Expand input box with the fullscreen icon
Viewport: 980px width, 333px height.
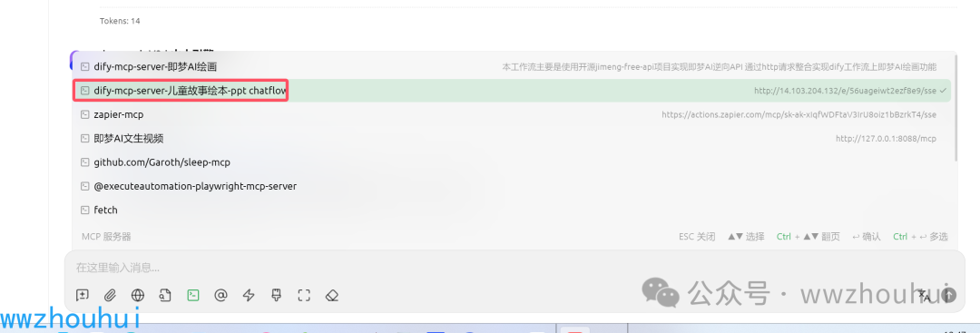coord(304,296)
